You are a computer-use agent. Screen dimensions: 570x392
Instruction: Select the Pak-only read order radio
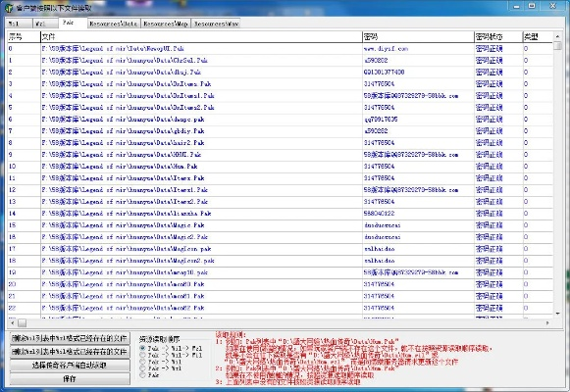[x=142, y=375]
